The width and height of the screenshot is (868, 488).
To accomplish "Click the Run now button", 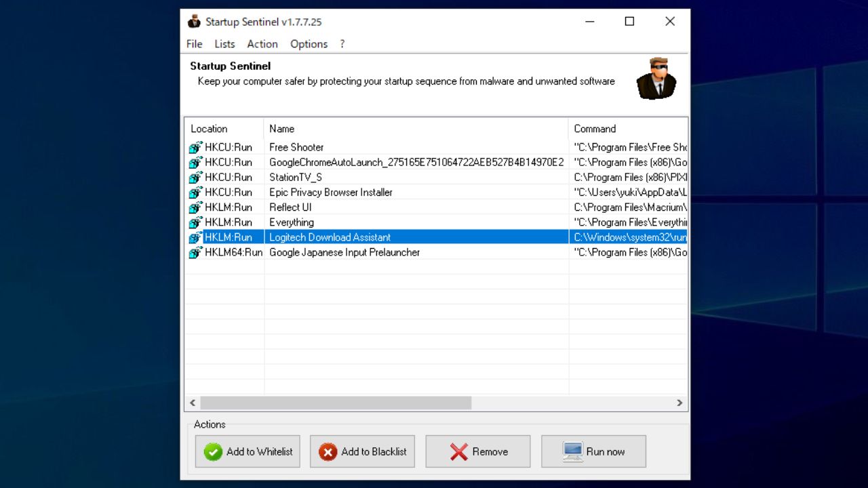I will (593, 451).
